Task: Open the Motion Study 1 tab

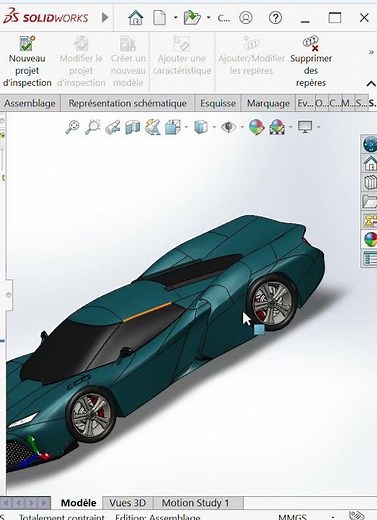Action: point(195,503)
